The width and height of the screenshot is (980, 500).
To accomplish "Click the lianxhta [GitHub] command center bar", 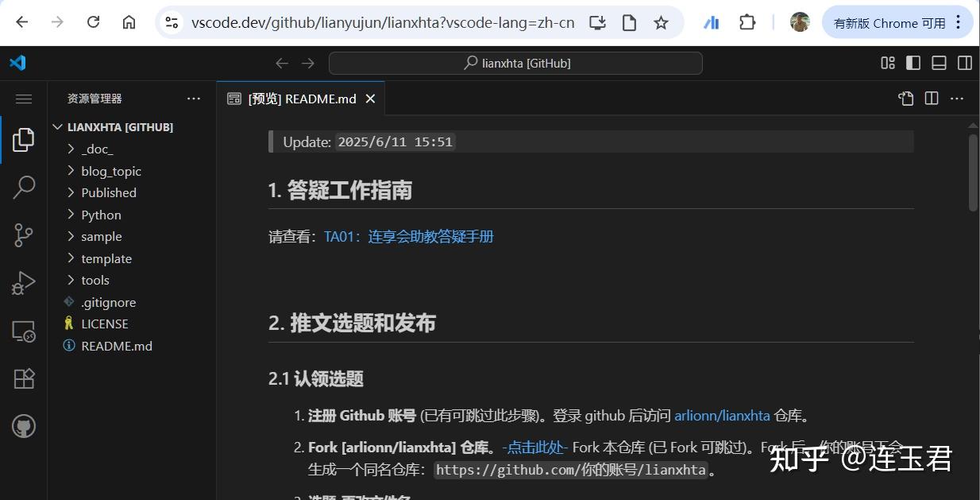I will point(515,63).
